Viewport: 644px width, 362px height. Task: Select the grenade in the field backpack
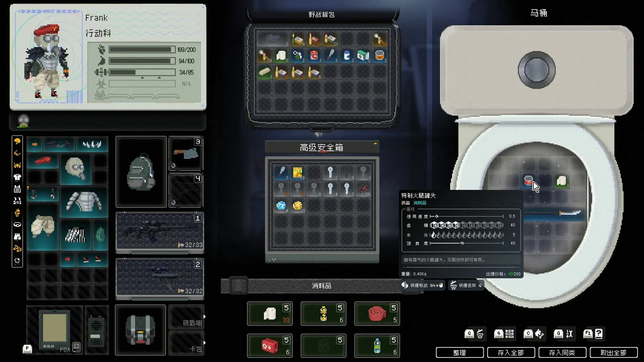coord(297,55)
